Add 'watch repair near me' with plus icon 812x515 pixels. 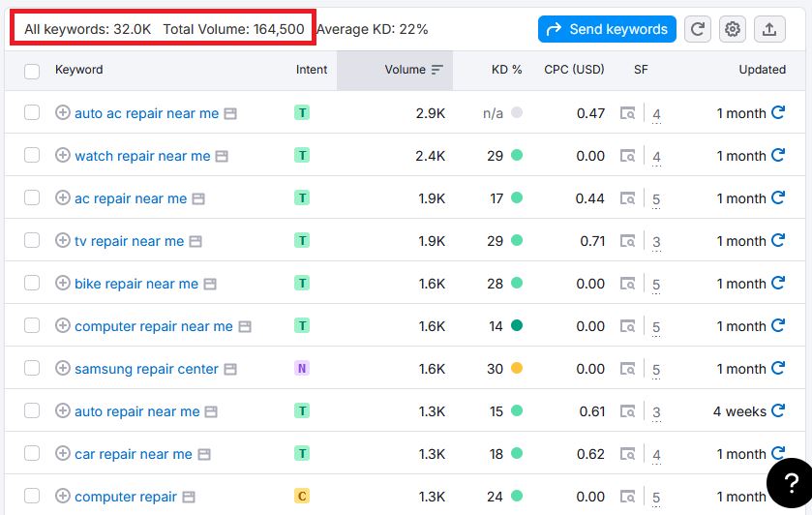tap(63, 156)
